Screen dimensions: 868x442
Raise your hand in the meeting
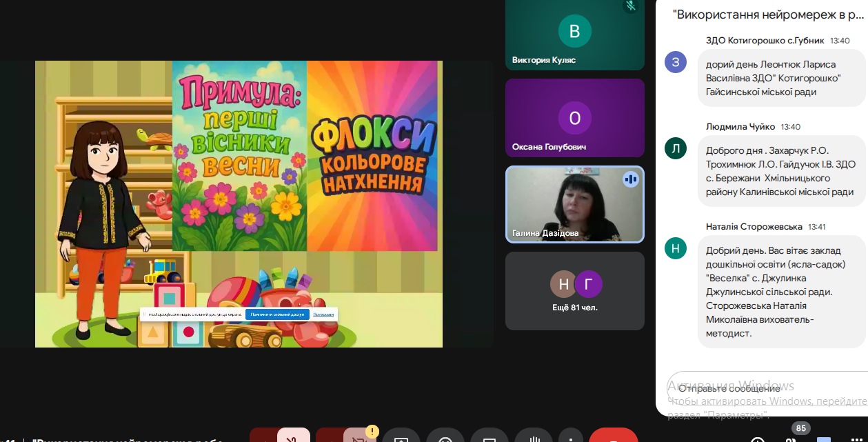click(534, 437)
